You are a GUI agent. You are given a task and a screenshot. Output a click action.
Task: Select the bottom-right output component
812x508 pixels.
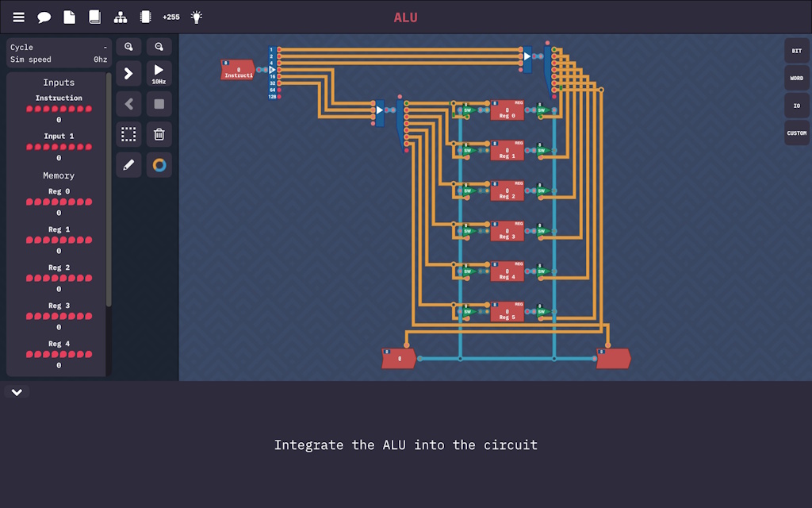click(613, 359)
